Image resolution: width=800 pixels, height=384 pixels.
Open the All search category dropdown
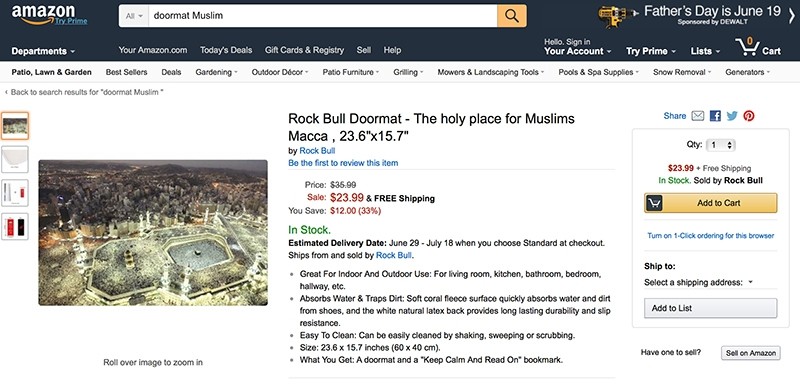(x=134, y=16)
